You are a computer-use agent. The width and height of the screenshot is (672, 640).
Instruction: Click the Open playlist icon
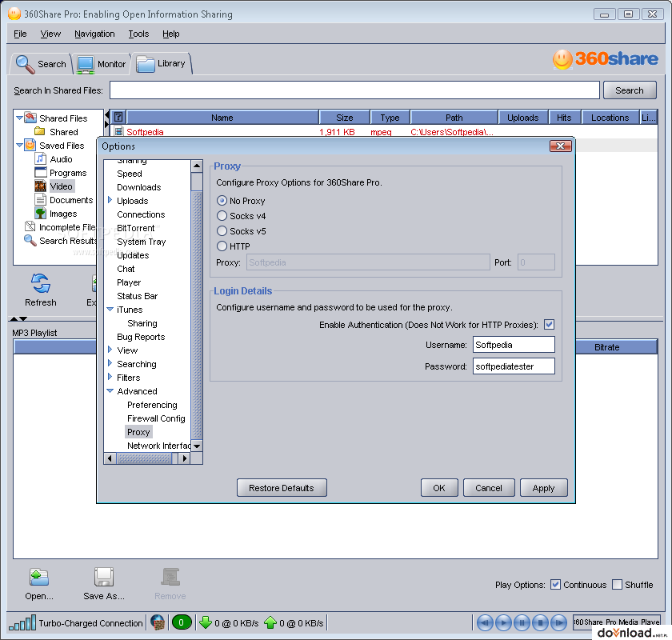click(39, 577)
